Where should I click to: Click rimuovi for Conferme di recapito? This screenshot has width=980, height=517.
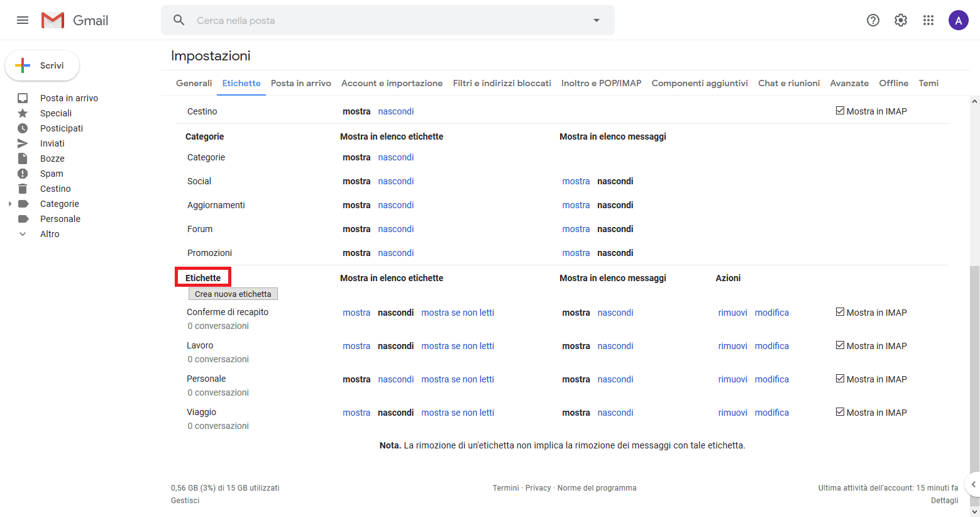tap(732, 313)
